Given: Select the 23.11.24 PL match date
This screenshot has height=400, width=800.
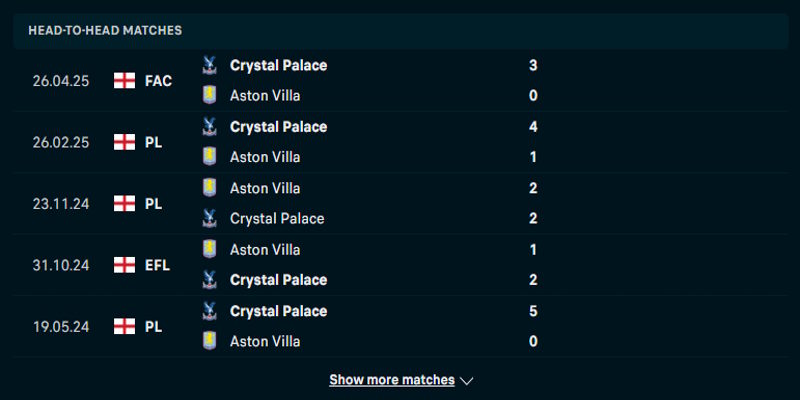Looking at the screenshot, I should pos(60,204).
